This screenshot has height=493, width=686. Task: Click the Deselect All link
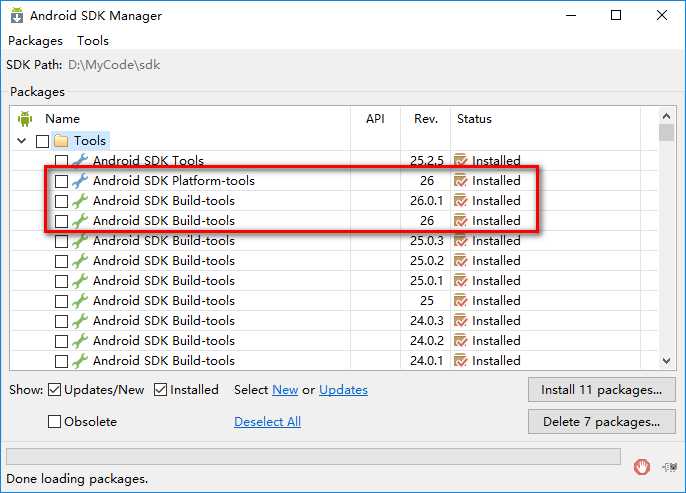click(267, 422)
